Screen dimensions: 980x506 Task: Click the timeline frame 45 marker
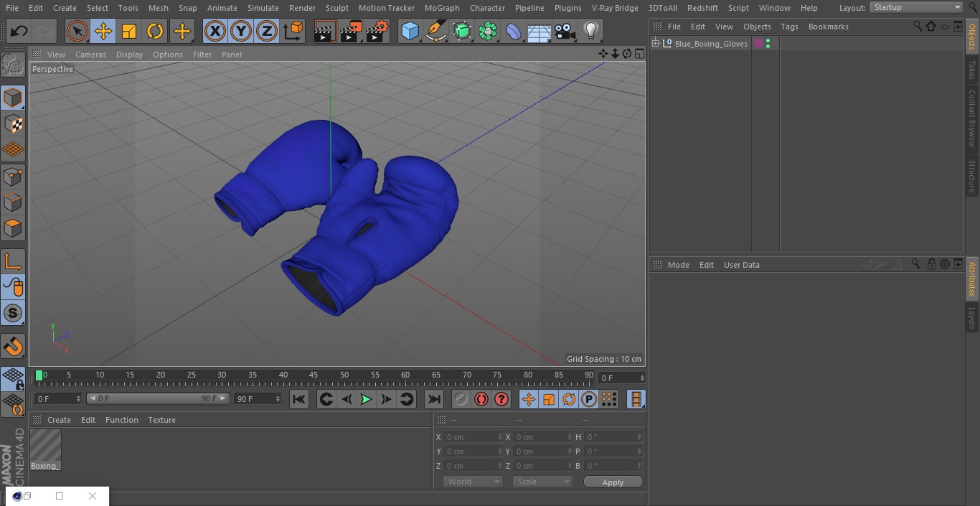tap(314, 375)
